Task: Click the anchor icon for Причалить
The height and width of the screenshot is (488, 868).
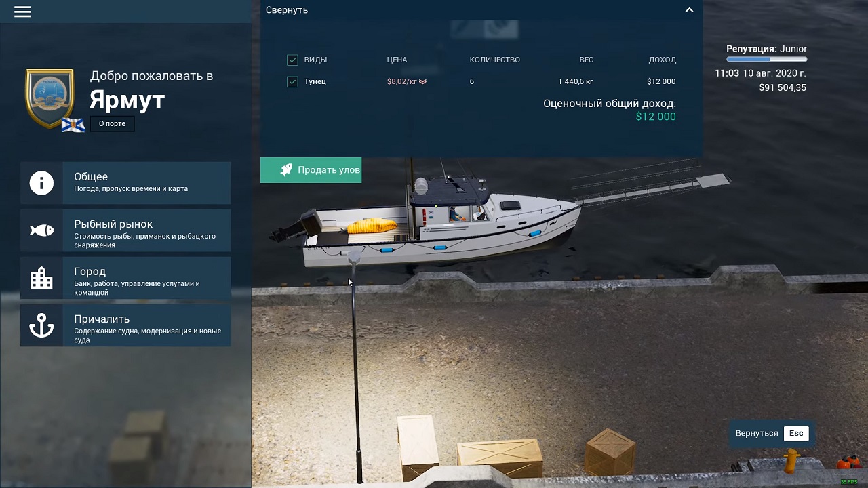Action: pyautogui.click(x=41, y=326)
